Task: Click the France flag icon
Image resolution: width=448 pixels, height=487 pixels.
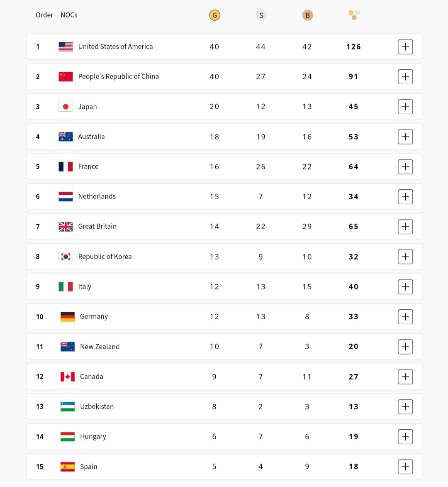Action: point(65,166)
